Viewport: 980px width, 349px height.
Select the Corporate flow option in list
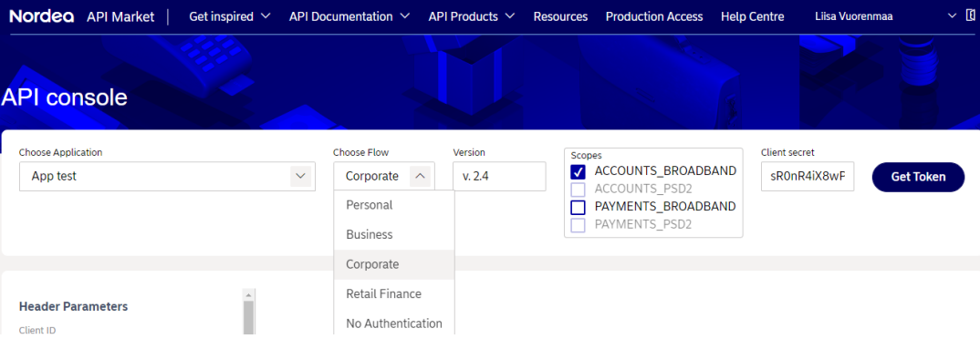tap(394, 264)
